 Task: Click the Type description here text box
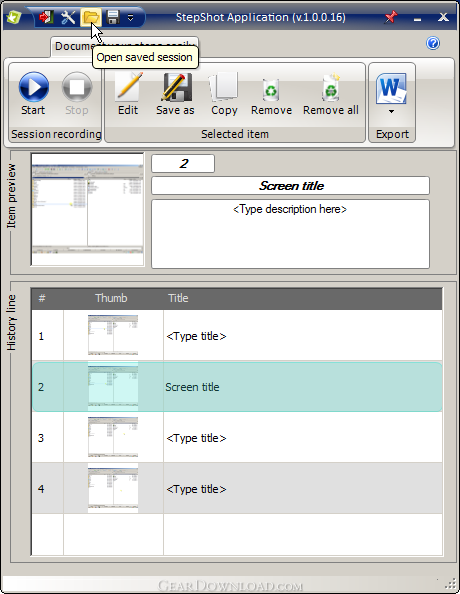click(x=290, y=234)
